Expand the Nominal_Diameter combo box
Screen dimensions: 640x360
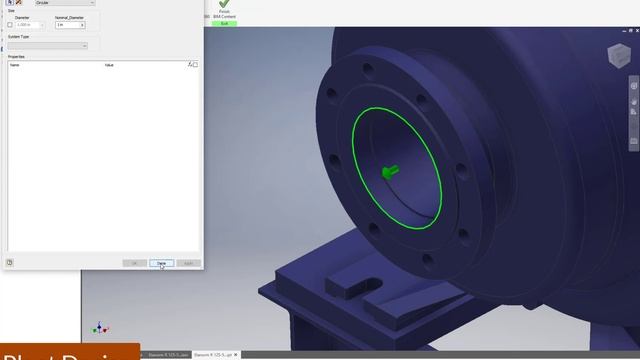click(x=82, y=25)
